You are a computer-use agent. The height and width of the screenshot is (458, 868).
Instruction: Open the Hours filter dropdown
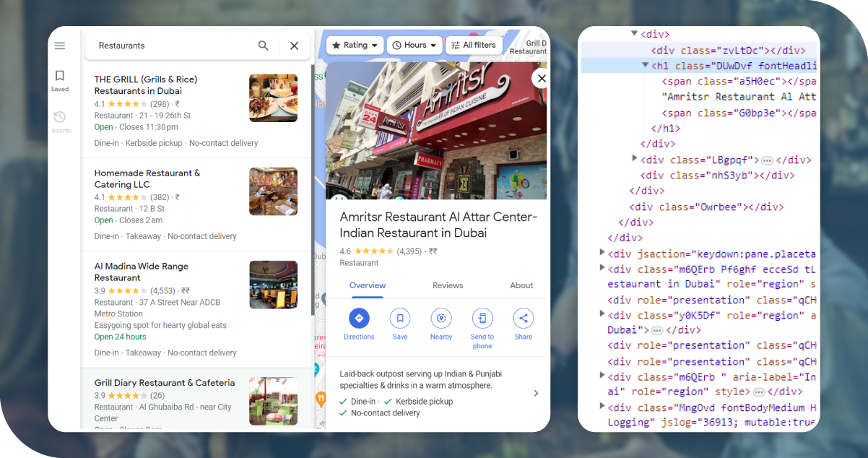click(x=415, y=45)
